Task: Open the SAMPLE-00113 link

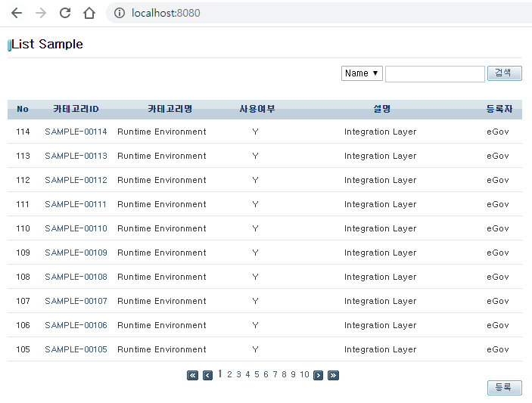Action: pos(76,156)
